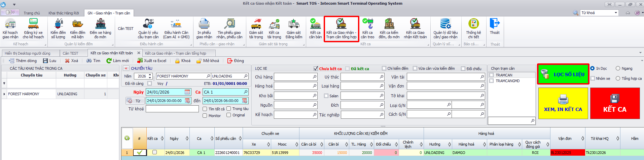
Task: Click Xuất ra Excel toolbar button
Action: pos(152,61)
